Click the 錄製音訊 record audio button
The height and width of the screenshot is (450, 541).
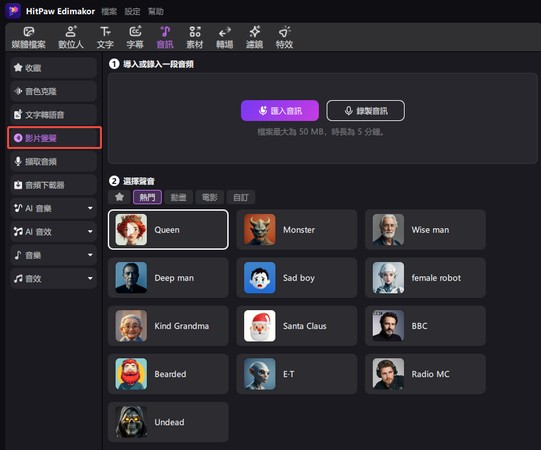tap(366, 110)
